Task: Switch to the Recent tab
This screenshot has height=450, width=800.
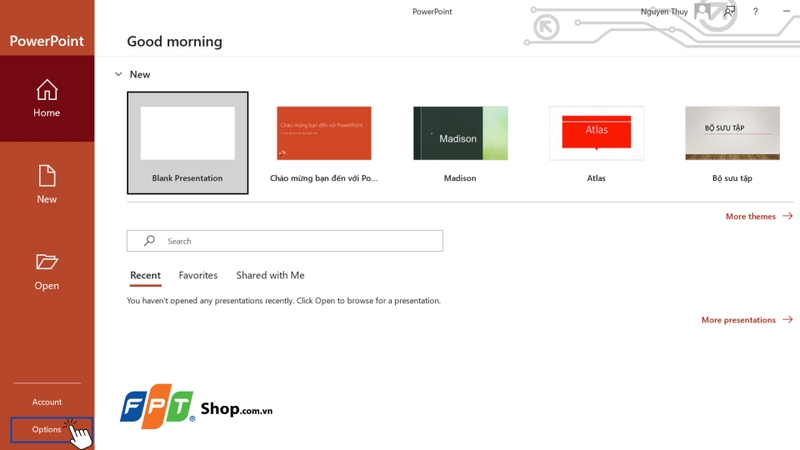Action: point(145,276)
